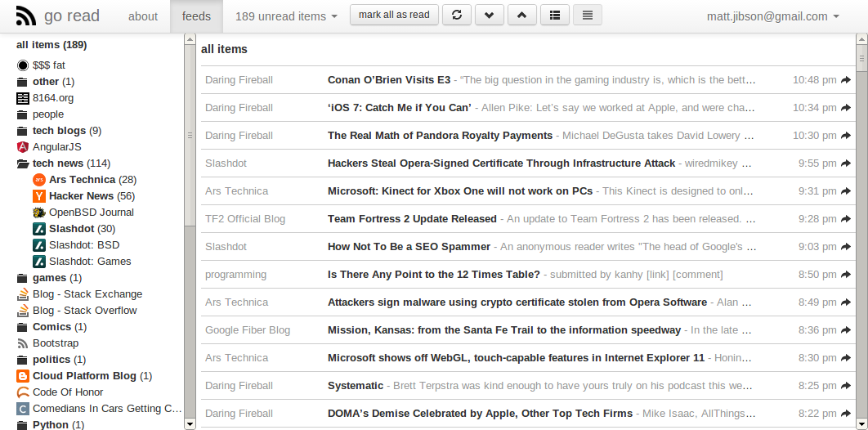Click the Bootstrap RSS feed icon
868x430 pixels.
pyautogui.click(x=23, y=343)
